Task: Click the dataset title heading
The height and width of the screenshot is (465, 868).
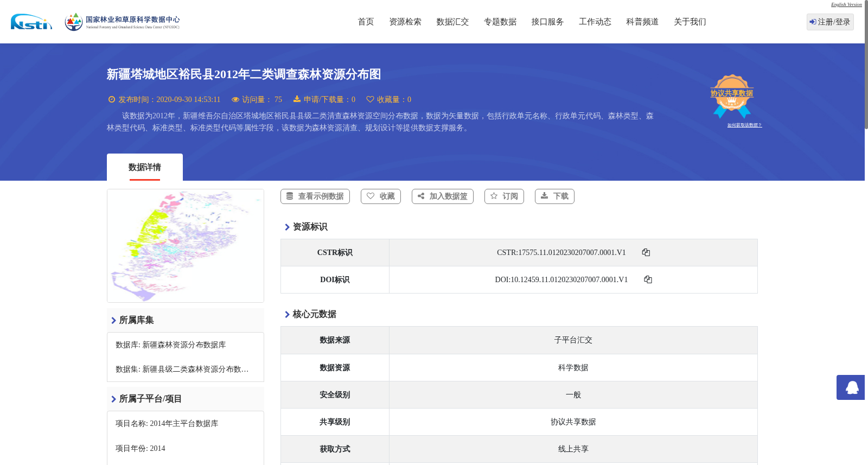Action: click(x=244, y=74)
